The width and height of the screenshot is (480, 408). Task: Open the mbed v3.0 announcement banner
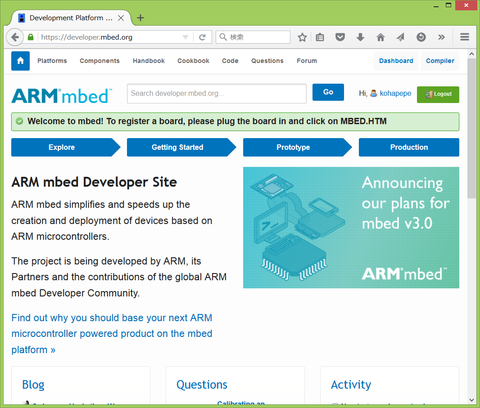(351, 228)
